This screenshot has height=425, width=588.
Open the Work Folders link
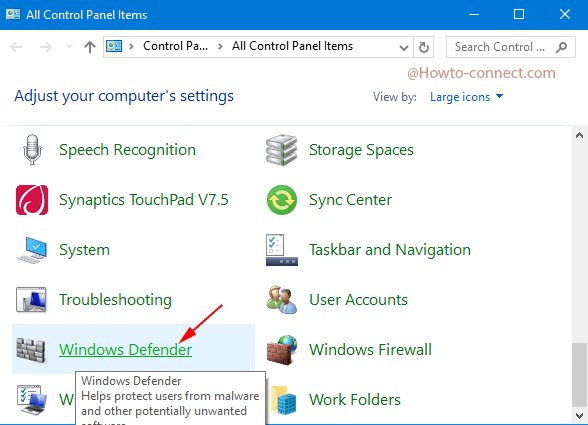pyautogui.click(x=355, y=400)
